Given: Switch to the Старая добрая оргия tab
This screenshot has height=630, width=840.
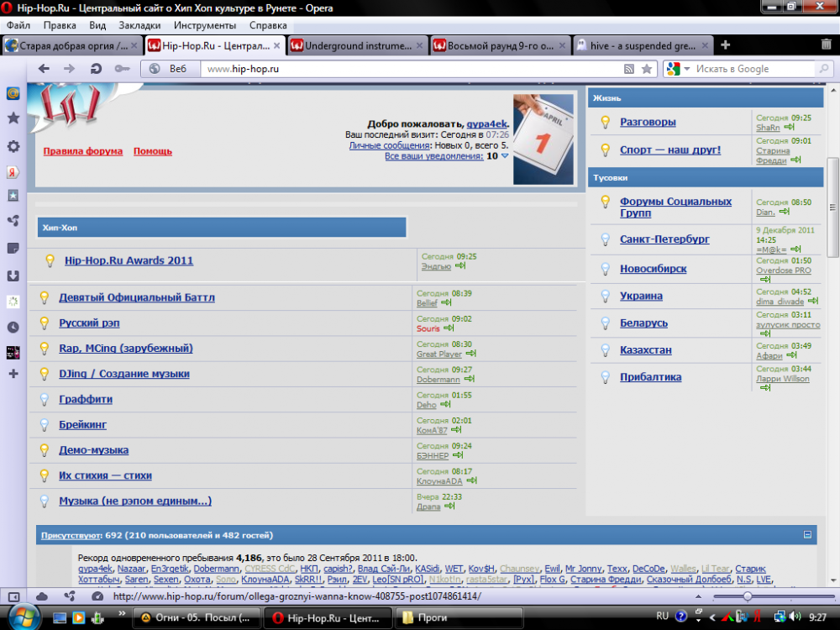Looking at the screenshot, I should click(71, 45).
